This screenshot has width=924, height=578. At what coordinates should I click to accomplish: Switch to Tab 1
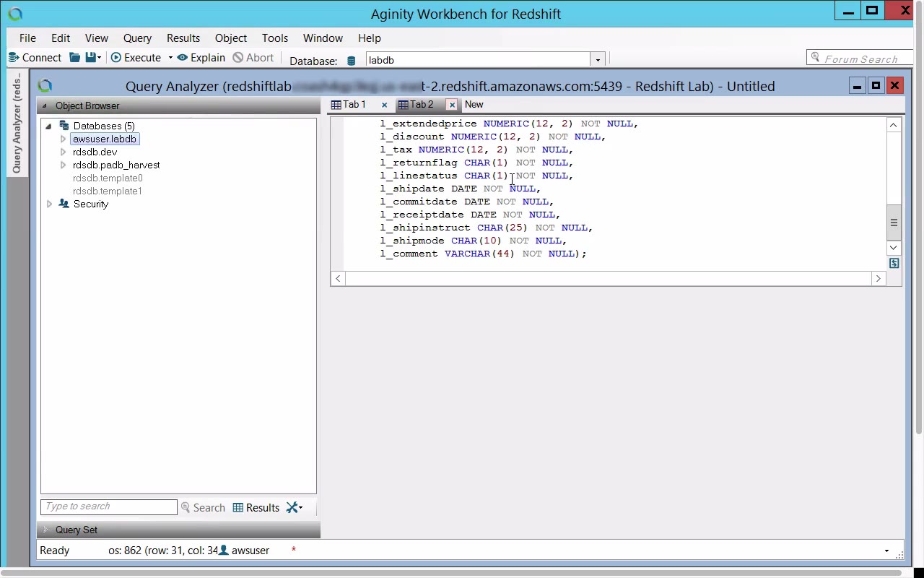[x=354, y=105]
